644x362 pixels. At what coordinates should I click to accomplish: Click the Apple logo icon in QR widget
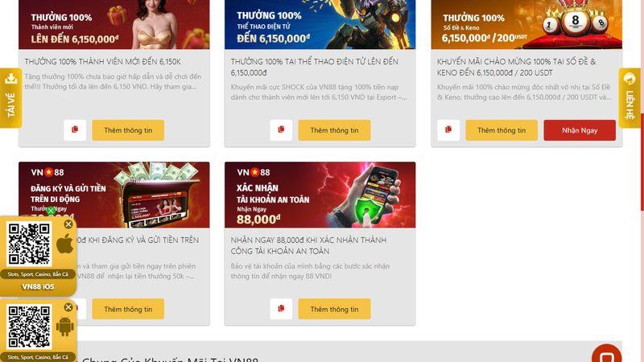click(64, 245)
